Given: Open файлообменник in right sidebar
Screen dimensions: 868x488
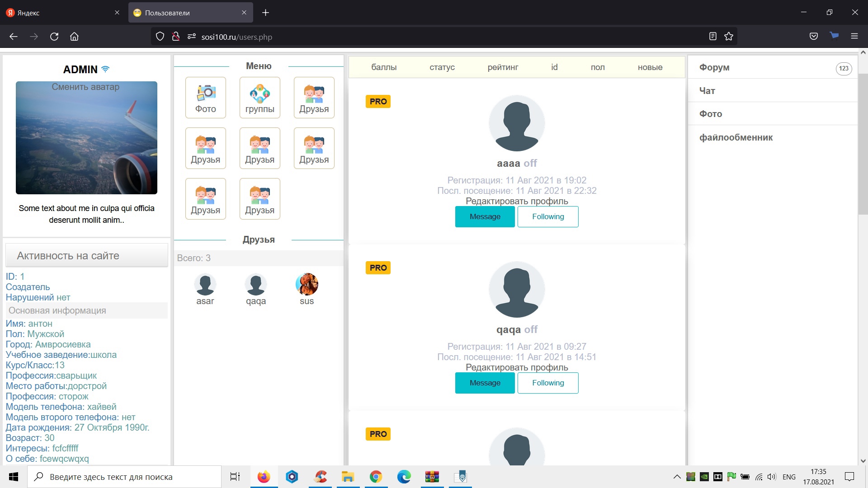Looking at the screenshot, I should pos(736,137).
